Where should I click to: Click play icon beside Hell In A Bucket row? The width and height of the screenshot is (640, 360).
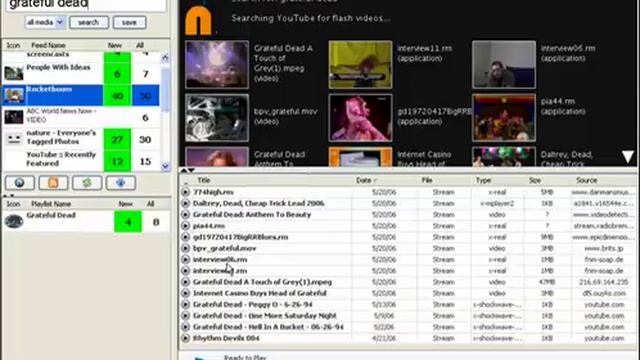coord(185,327)
